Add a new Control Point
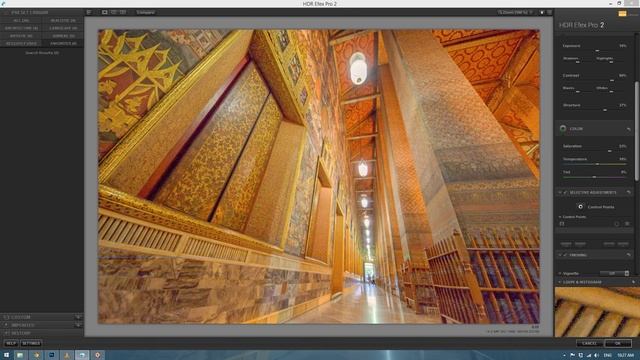Image resolution: width=640 pixels, height=360 pixels. [x=581, y=207]
